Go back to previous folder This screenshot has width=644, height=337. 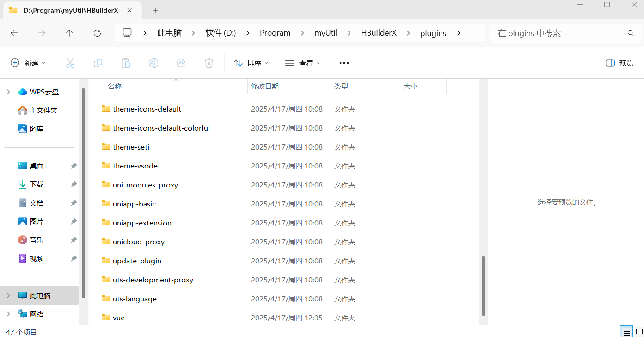tap(14, 33)
